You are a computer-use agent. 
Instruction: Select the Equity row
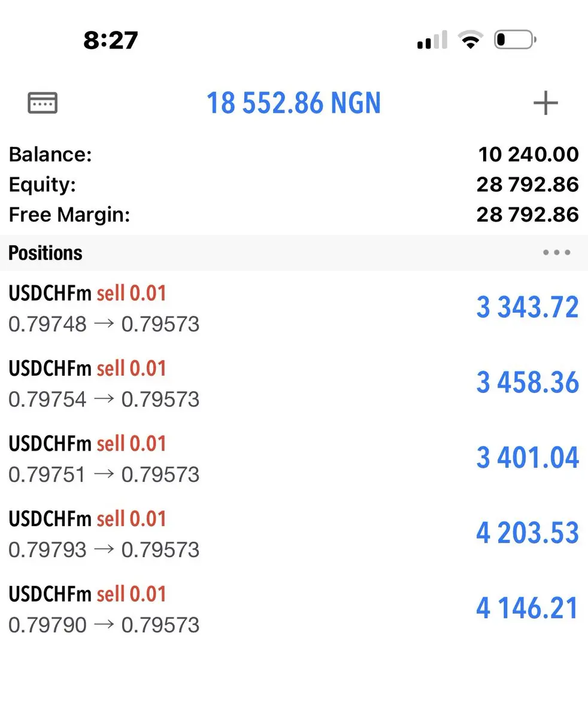(x=294, y=185)
